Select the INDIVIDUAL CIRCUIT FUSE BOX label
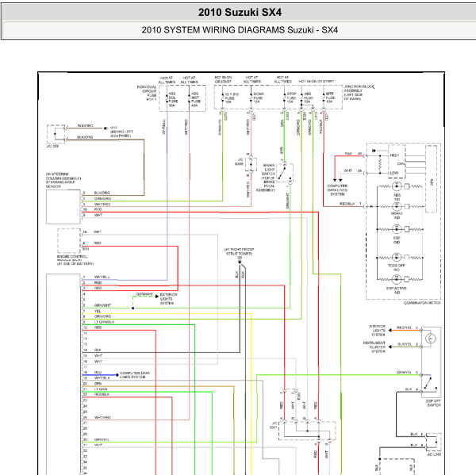 coord(148,94)
